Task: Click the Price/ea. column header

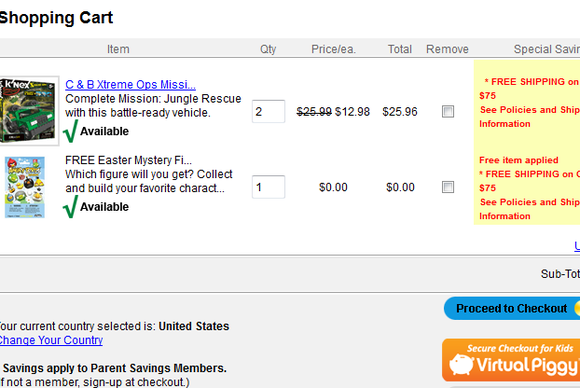Action: (333, 49)
